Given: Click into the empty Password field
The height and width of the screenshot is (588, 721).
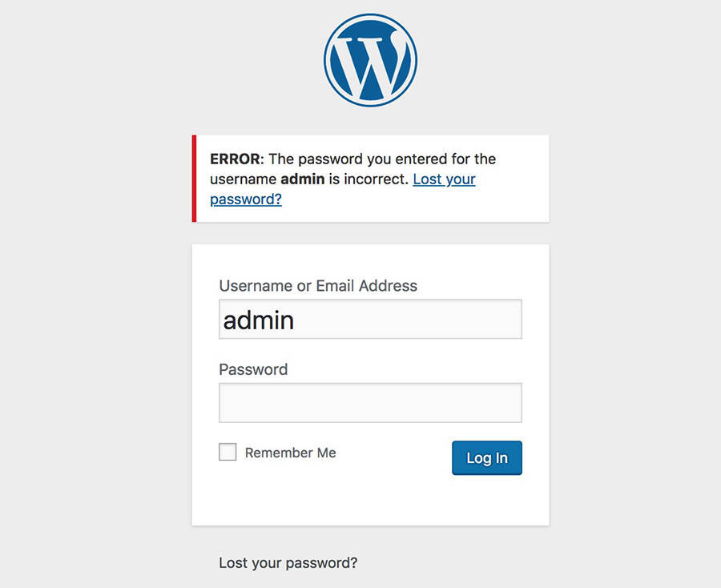Looking at the screenshot, I should tap(370, 402).
